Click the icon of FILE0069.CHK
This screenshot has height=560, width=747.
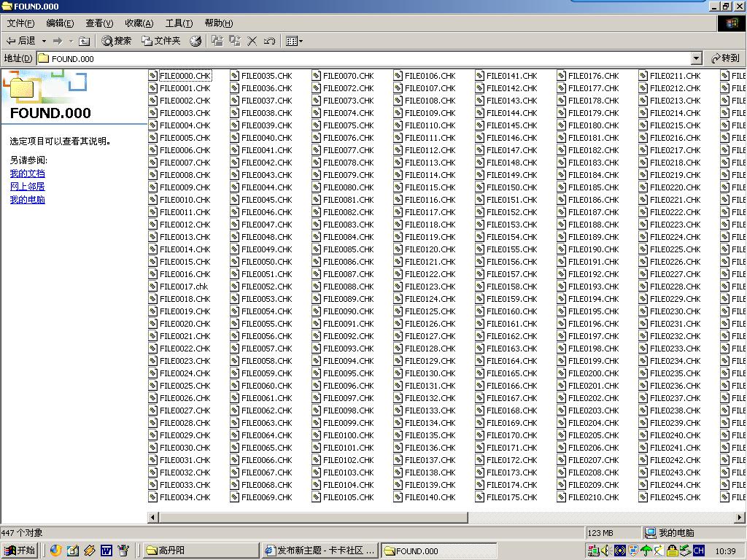[x=234, y=497]
